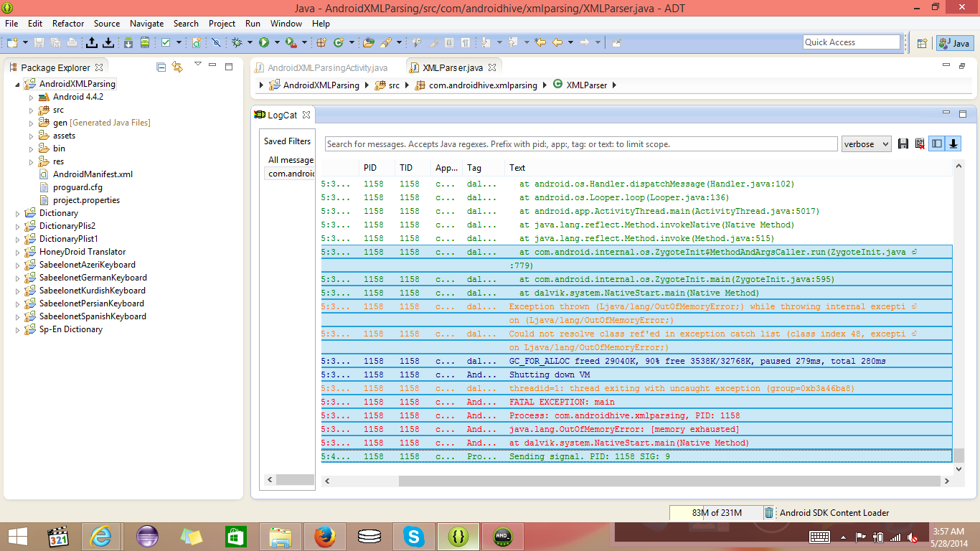Click the Debug bug icon
Viewport: 980px width, 551px height.
(x=236, y=42)
